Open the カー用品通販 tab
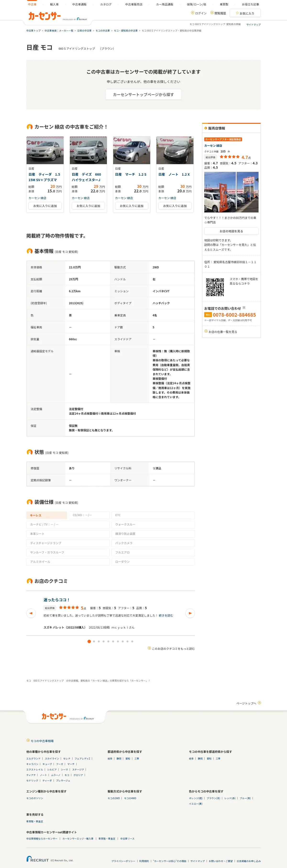The height and width of the screenshot is (868, 287). click(165, 4)
